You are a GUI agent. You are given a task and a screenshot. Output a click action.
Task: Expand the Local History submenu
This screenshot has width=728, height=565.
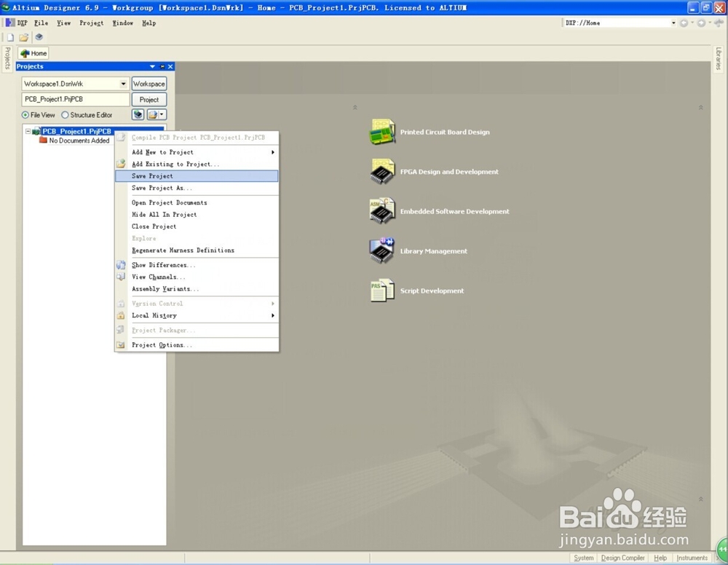point(272,316)
